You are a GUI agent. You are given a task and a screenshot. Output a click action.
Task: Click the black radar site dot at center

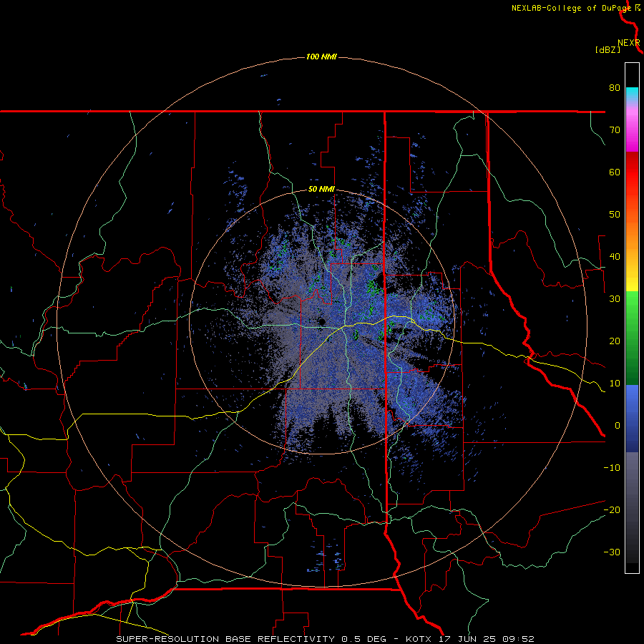[322, 321]
